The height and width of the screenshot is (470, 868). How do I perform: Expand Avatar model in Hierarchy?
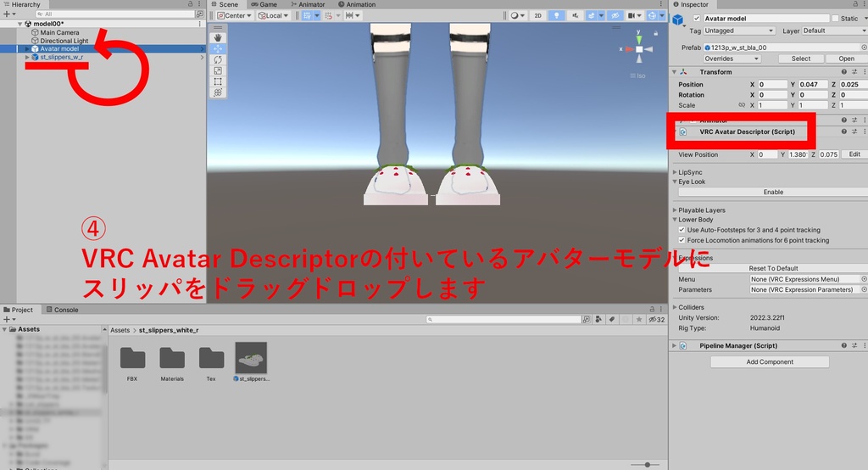pyautogui.click(x=27, y=48)
